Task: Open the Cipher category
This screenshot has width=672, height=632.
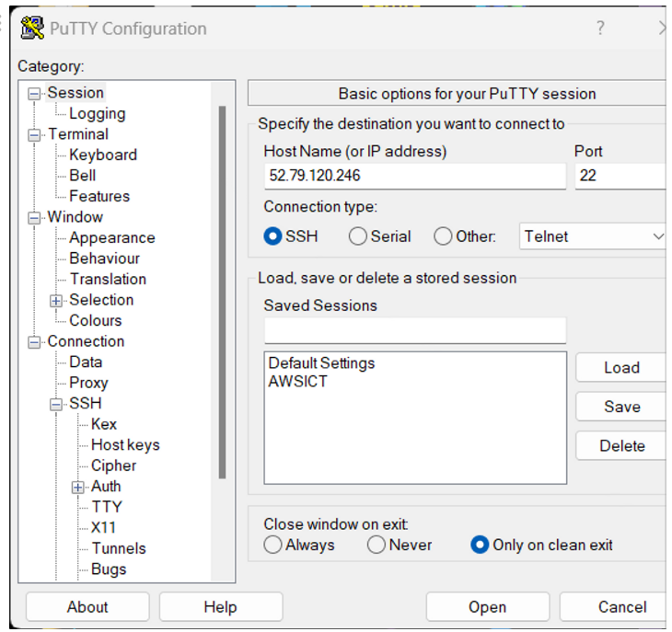Action: pyautogui.click(x=113, y=465)
